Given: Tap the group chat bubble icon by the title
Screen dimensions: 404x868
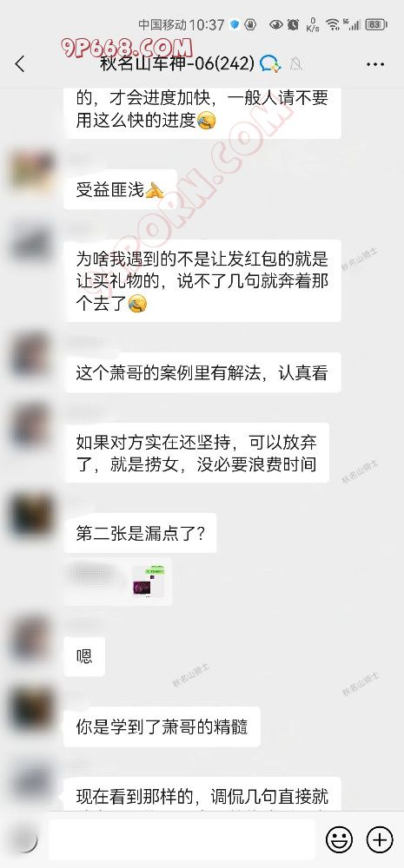Looking at the screenshot, I should tap(270, 63).
